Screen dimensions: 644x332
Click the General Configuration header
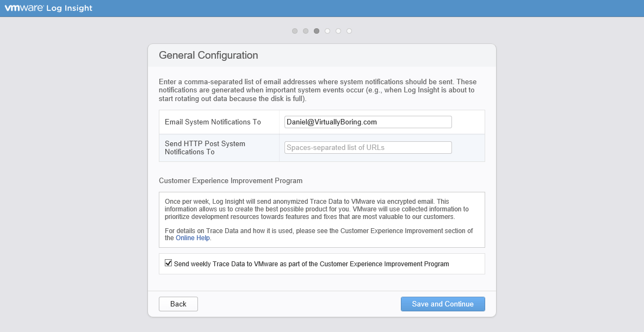coord(208,55)
